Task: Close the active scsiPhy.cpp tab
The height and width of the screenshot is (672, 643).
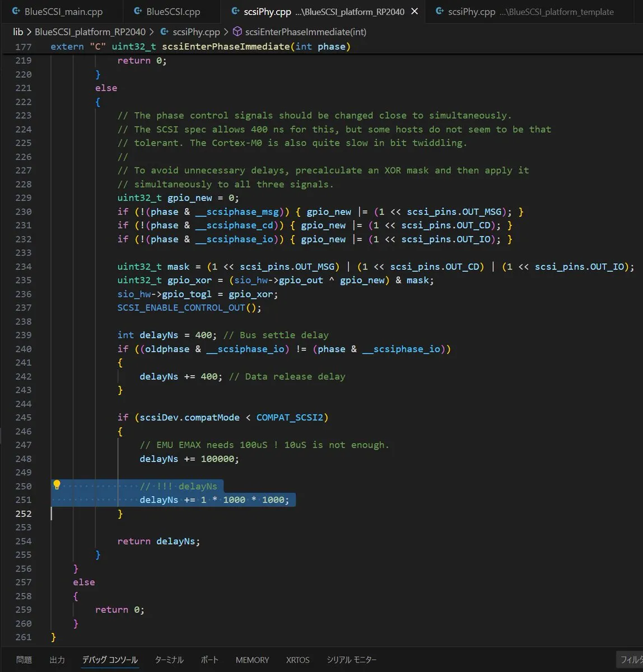Action: point(414,11)
